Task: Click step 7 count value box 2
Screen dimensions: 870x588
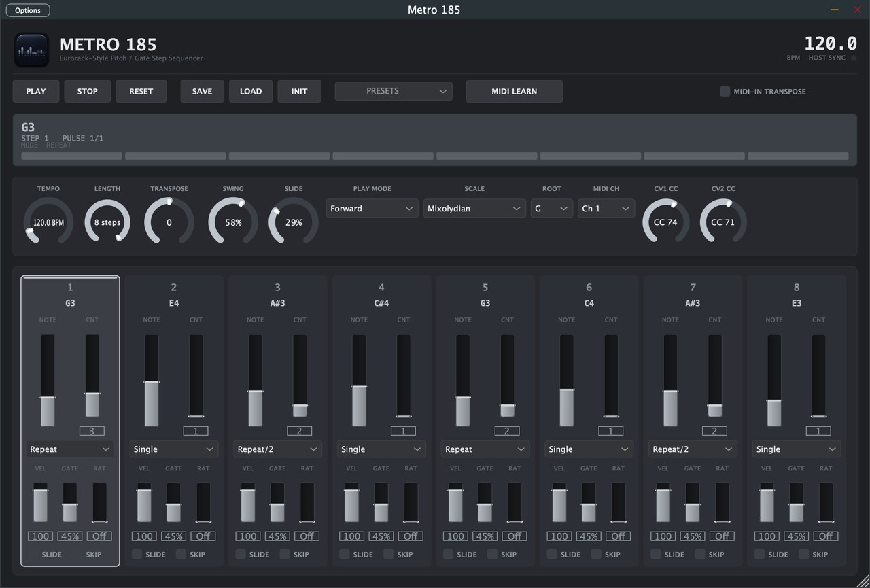Action: pyautogui.click(x=714, y=431)
